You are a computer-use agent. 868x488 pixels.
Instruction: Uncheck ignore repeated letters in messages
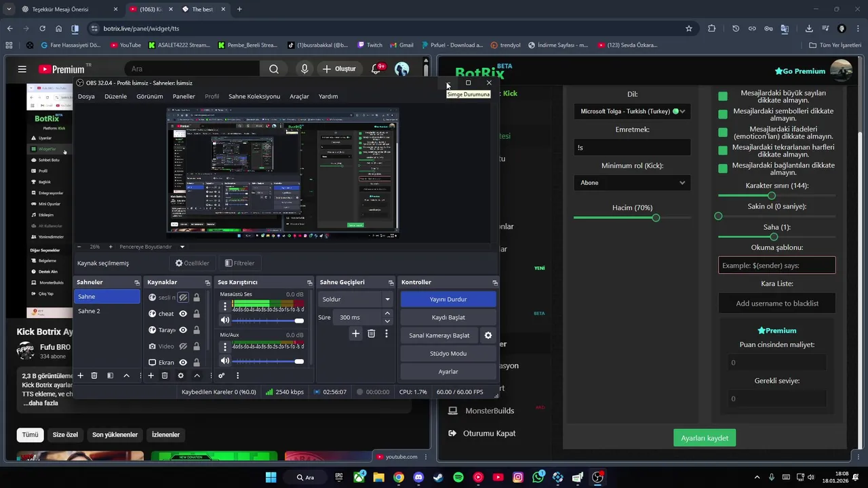click(723, 150)
